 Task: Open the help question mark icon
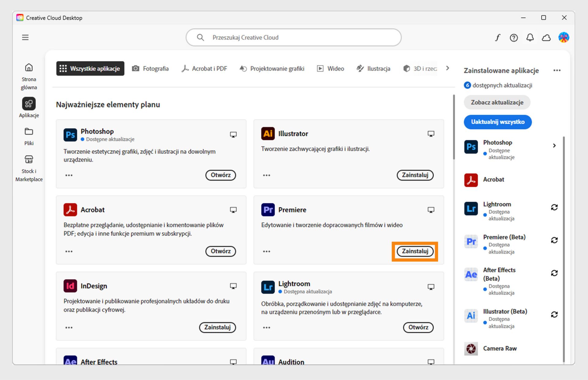(x=514, y=37)
